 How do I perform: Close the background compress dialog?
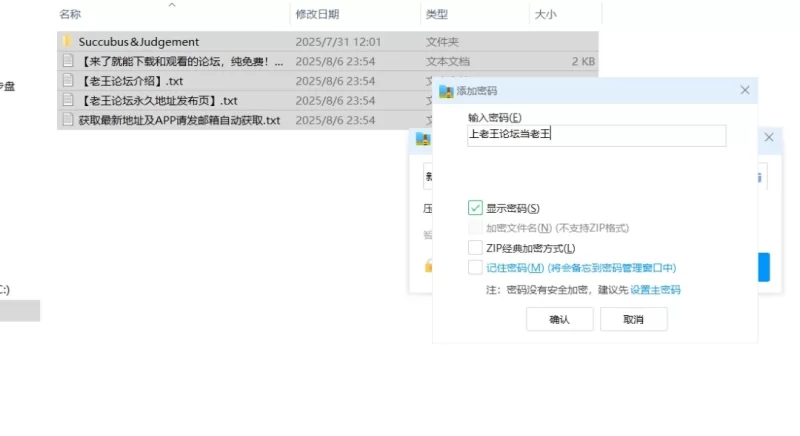[769, 137]
